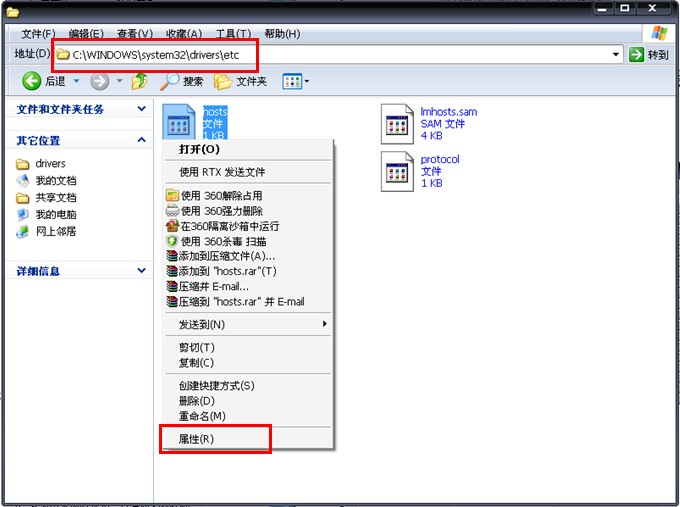Select the lmhosts.sam file icon

397,124
